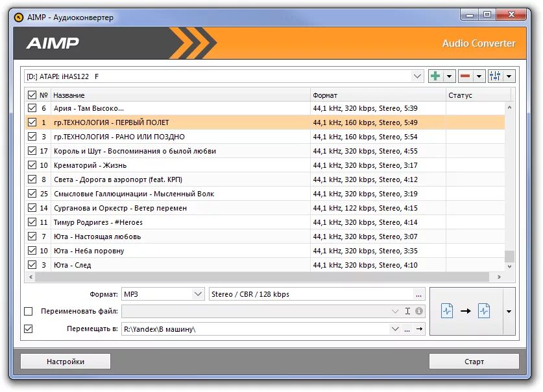Enable Переименовать файл checkbox
This screenshot has height=392, width=543.
(29, 311)
